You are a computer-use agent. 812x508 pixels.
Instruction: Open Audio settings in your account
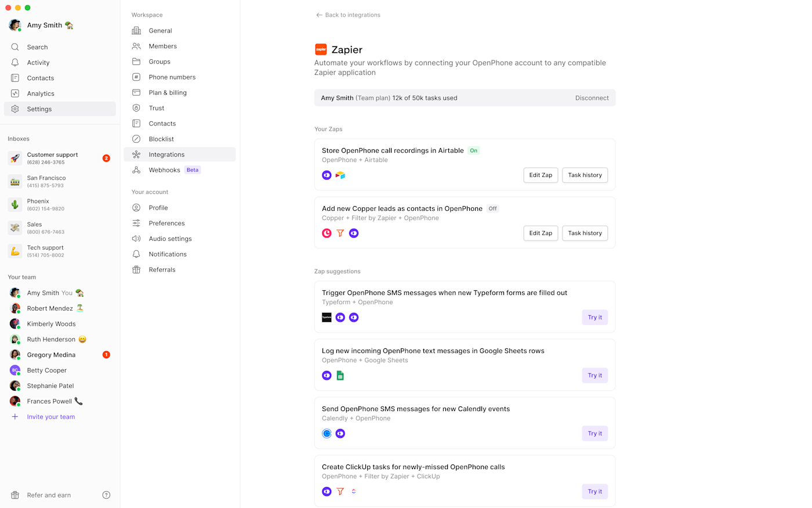point(170,239)
